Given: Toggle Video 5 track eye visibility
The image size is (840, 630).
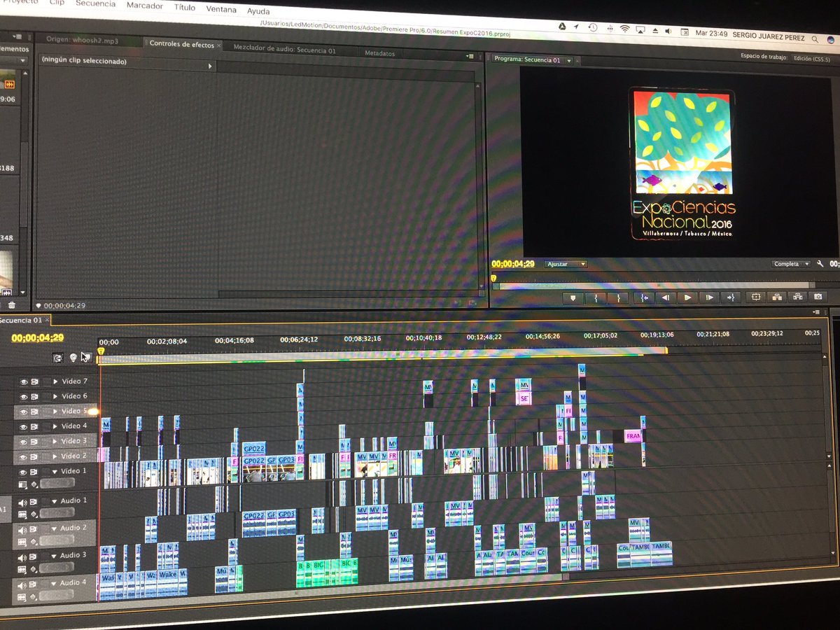Looking at the screenshot, I should pyautogui.click(x=23, y=412).
